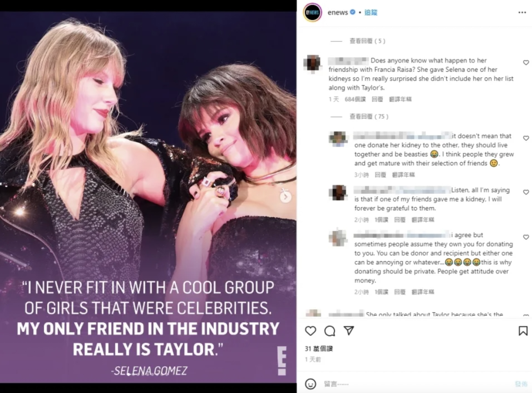
Task: Like the "i agree but" reply
Action: click(526, 237)
